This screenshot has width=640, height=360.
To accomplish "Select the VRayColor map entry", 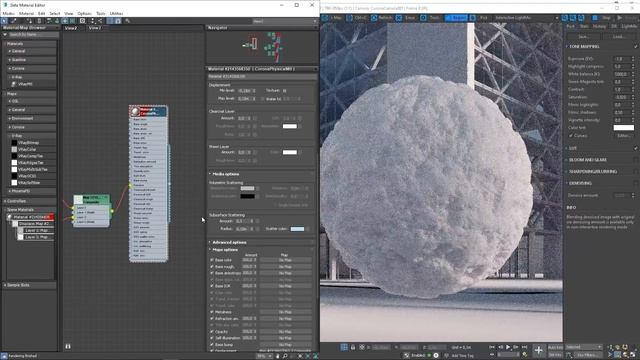I will (27, 149).
